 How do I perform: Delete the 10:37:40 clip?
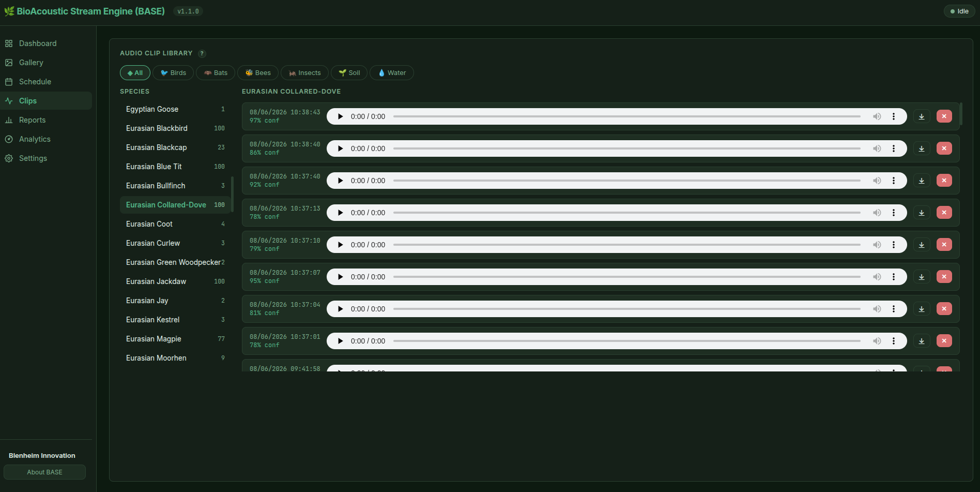[944, 181]
